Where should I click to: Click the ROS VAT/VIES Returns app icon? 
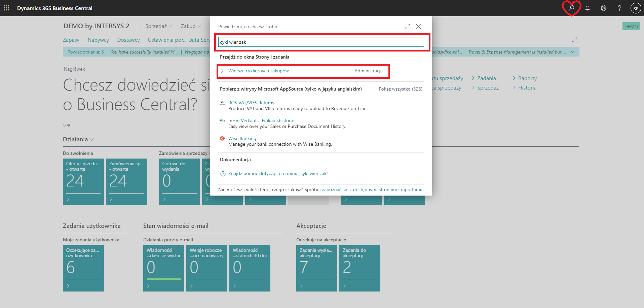pos(222,103)
